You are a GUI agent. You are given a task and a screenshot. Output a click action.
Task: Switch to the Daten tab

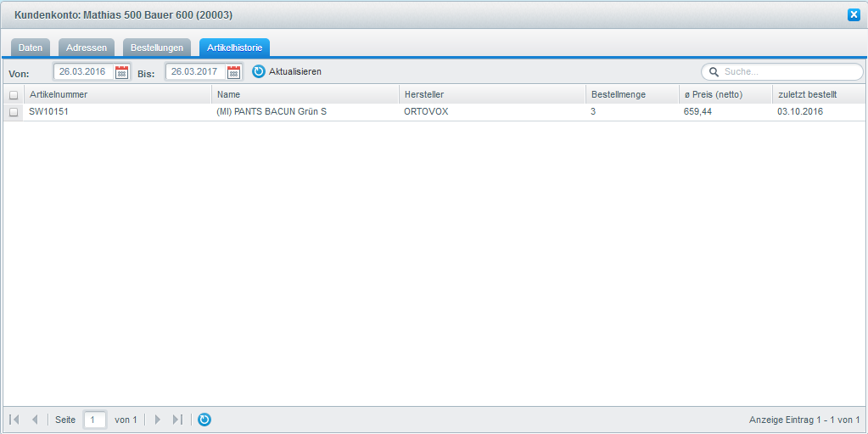31,48
